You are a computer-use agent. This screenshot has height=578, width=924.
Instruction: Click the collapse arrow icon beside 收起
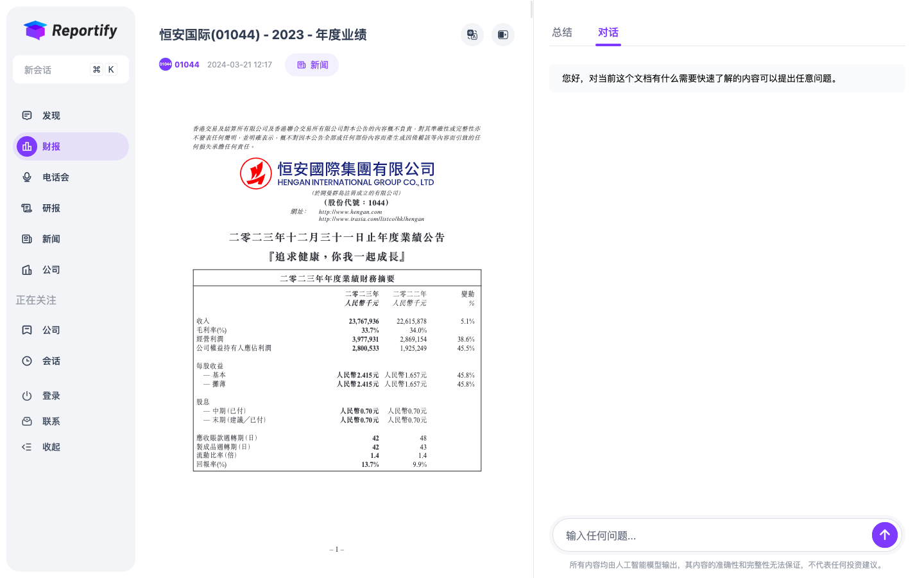tap(27, 447)
